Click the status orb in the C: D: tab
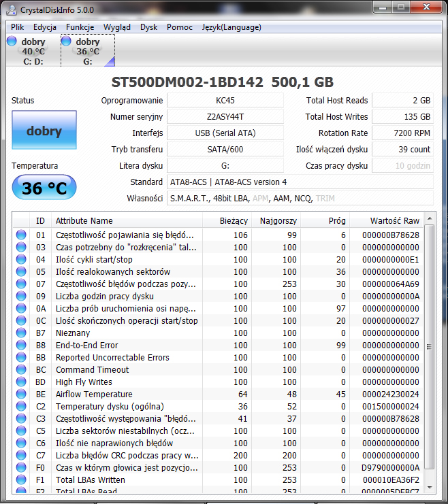 click(12, 41)
